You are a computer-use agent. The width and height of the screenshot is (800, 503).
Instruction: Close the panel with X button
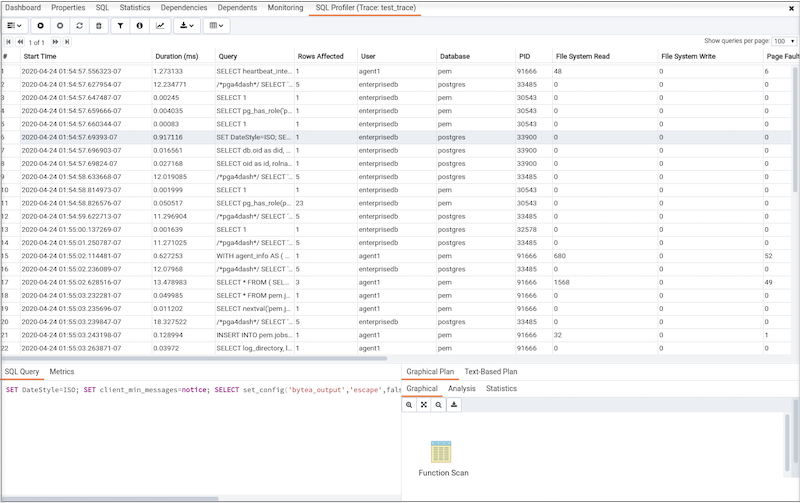(x=791, y=8)
